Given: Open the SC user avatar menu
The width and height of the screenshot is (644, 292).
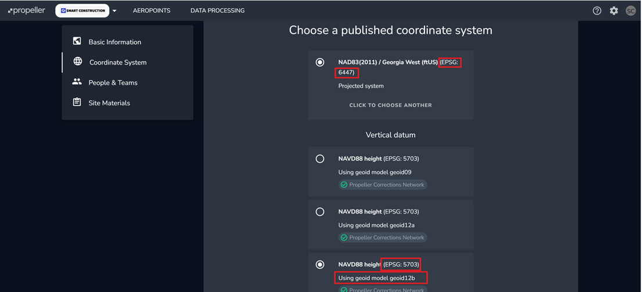Looking at the screenshot, I should click(x=631, y=10).
